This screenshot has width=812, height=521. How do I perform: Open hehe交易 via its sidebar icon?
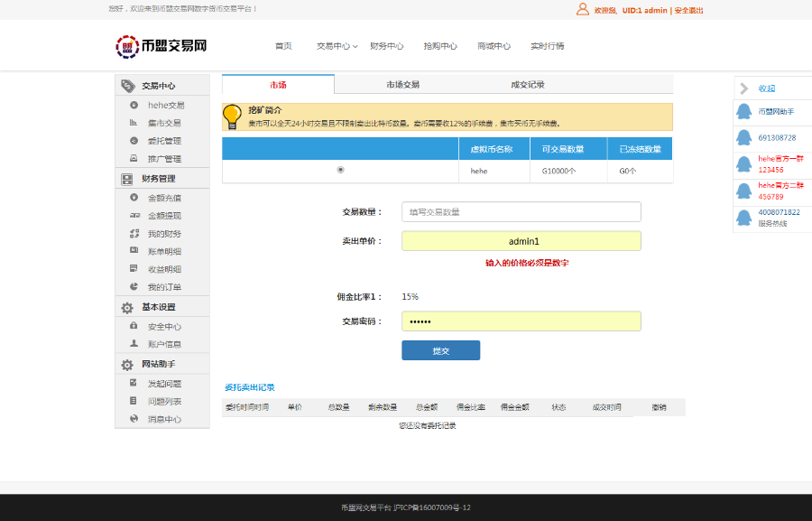click(x=134, y=105)
